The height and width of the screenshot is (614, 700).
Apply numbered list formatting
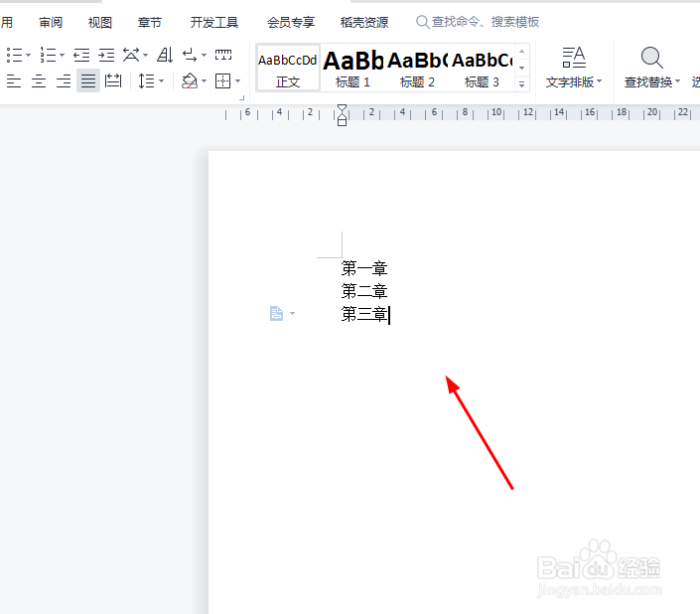48,55
